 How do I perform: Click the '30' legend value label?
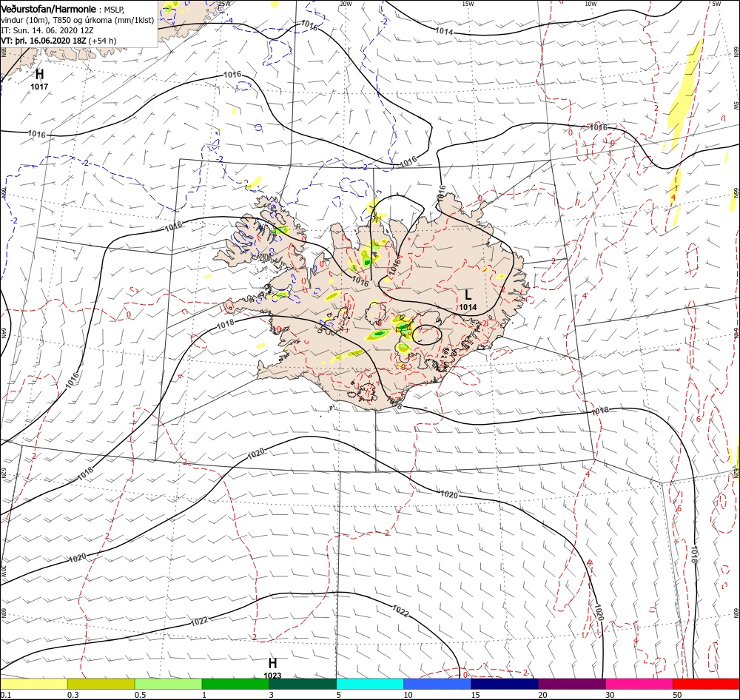click(610, 695)
